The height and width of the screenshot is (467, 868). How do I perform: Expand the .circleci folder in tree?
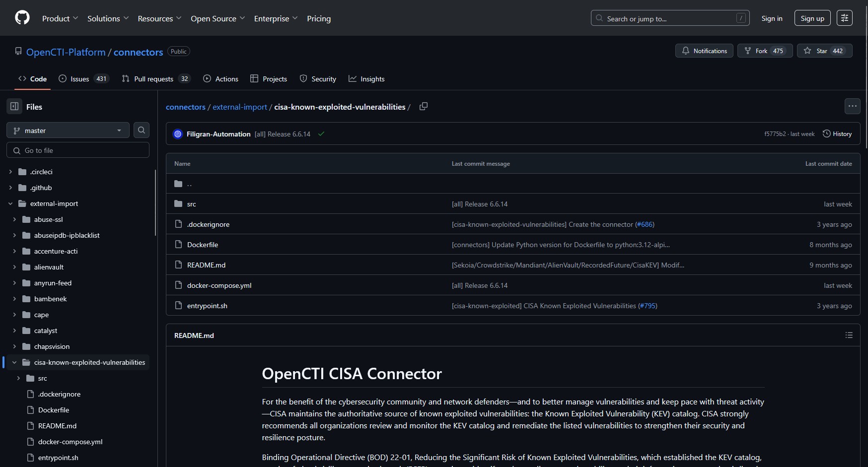pyautogui.click(x=10, y=172)
